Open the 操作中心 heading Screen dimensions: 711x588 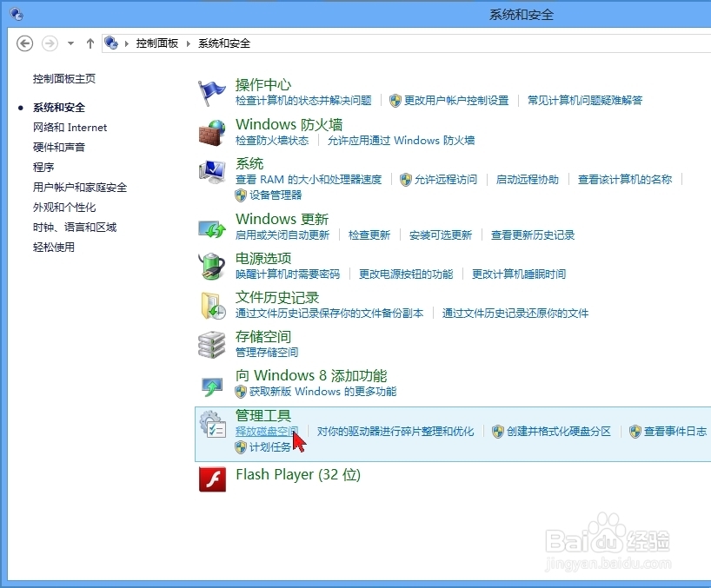263,85
